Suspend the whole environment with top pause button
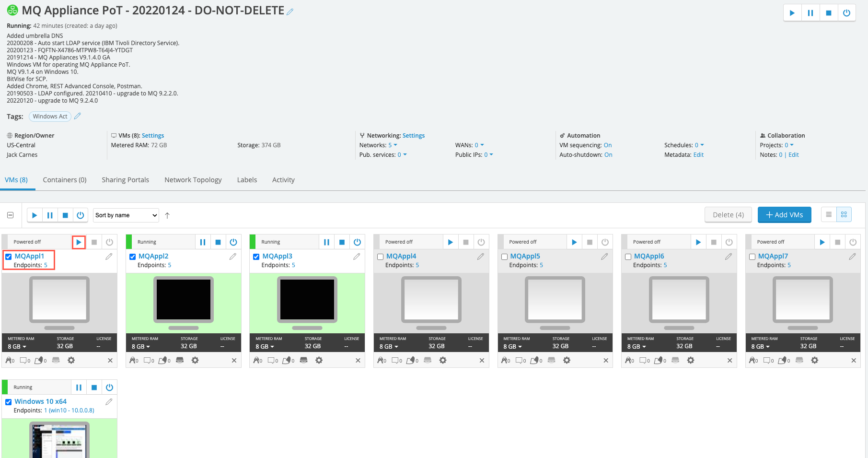 pos(810,13)
